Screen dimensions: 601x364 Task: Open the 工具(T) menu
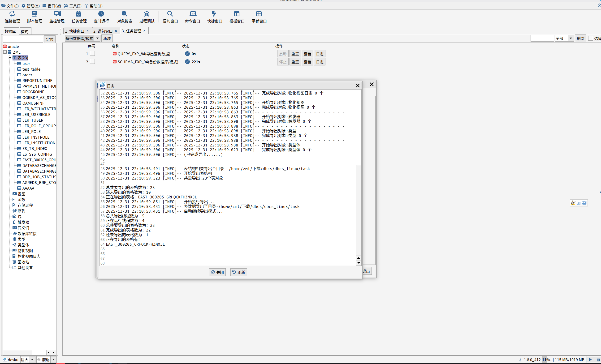pos(73,6)
